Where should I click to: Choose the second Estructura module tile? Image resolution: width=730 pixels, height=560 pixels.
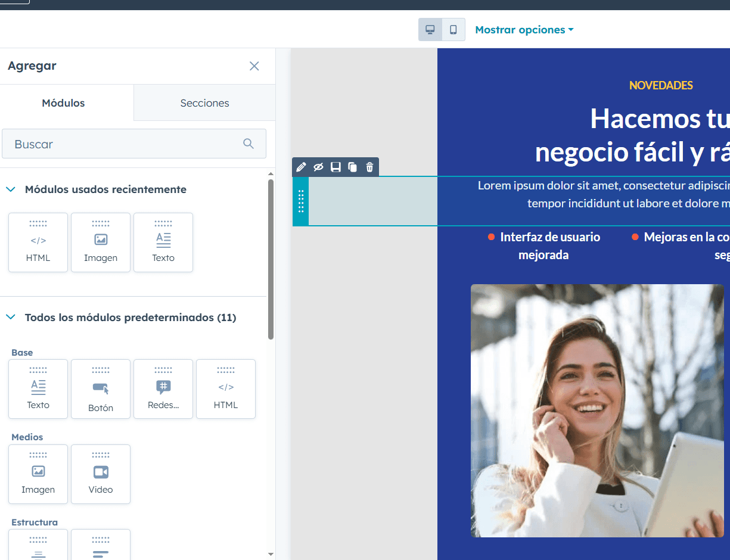pyautogui.click(x=101, y=545)
